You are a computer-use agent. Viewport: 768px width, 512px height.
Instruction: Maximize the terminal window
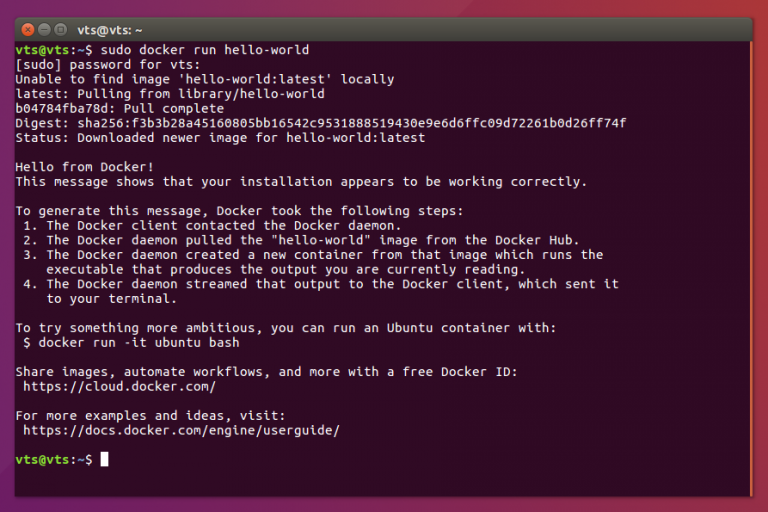60,30
